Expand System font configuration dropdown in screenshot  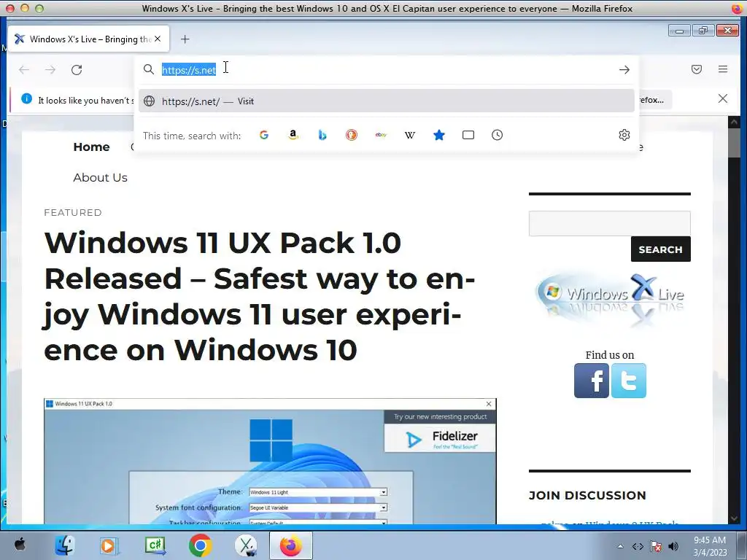tap(383, 507)
